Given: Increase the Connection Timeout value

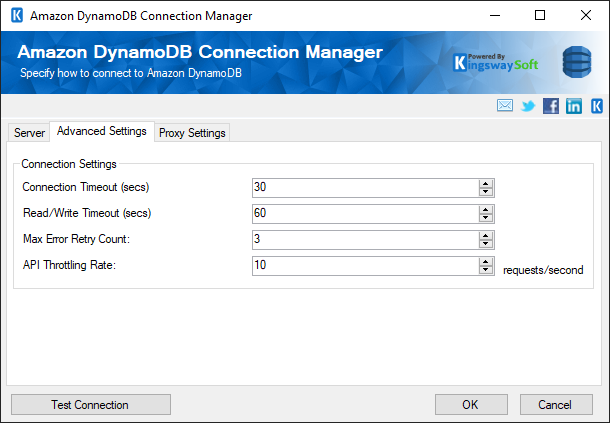Looking at the screenshot, I should tap(486, 184).
